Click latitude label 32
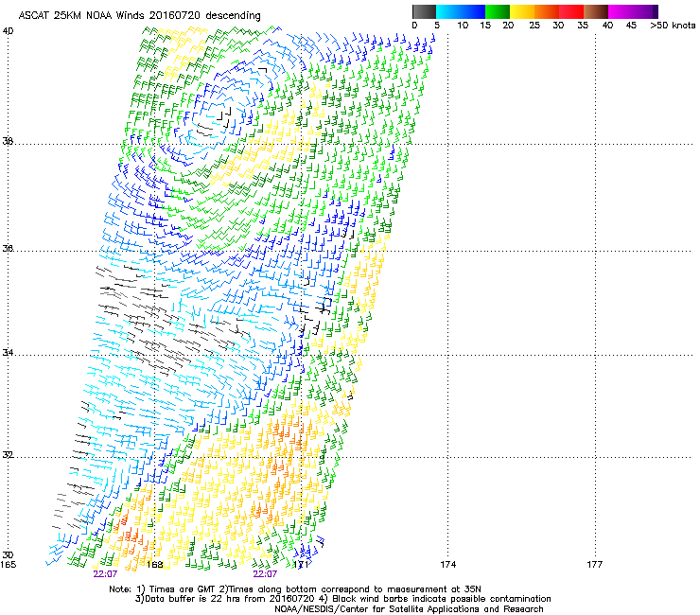Viewport: 700px width, 615px height. (x=8, y=455)
